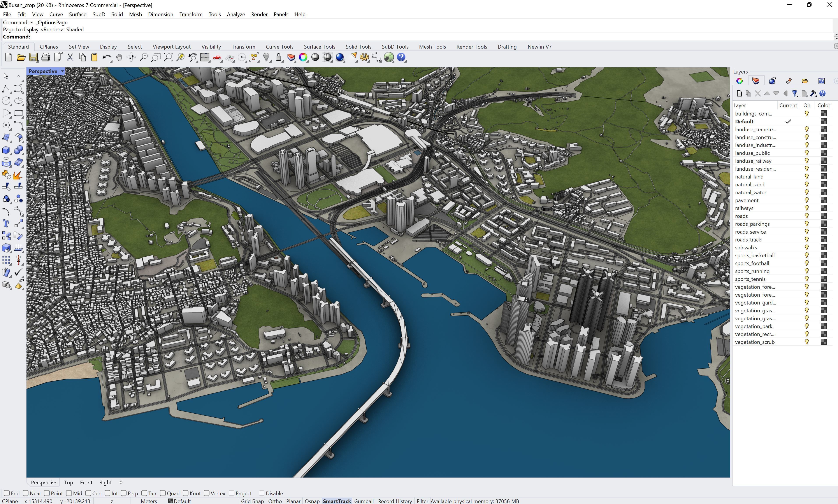Select the Polyline tool in left sidebar
The image size is (838, 504).
6,89
